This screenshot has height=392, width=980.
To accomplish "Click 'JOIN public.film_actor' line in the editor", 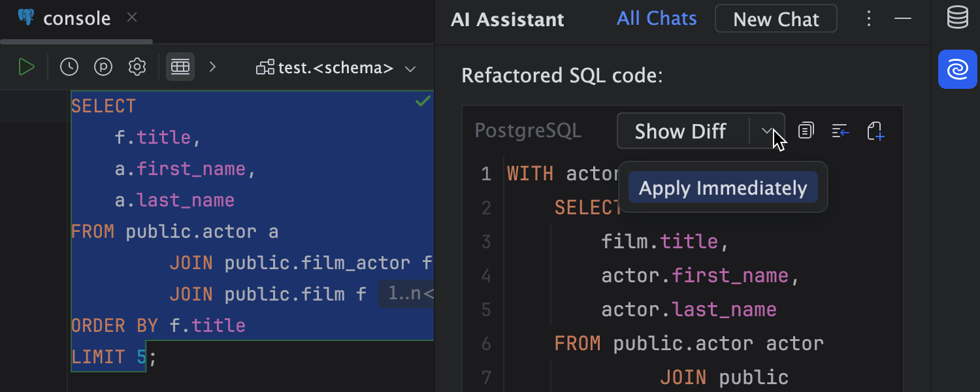I will (301, 263).
